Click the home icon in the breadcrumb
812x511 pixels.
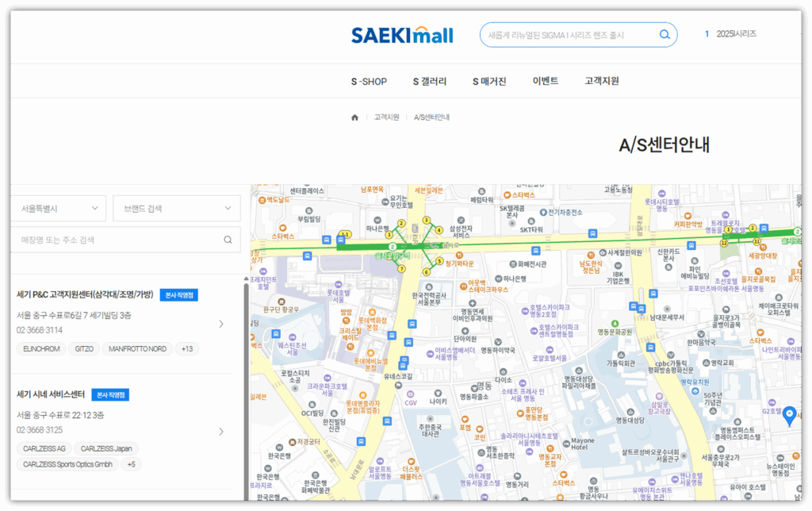pos(354,116)
